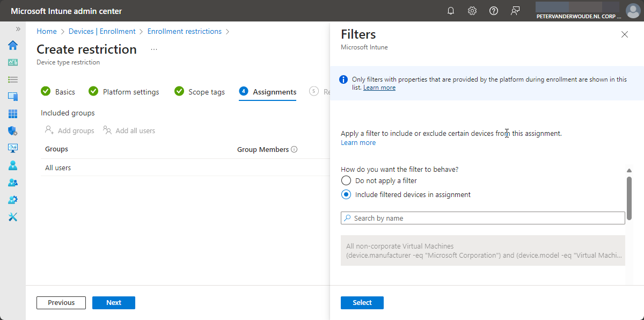Open the feedback icon in header
The image size is (644, 320).
[515, 11]
